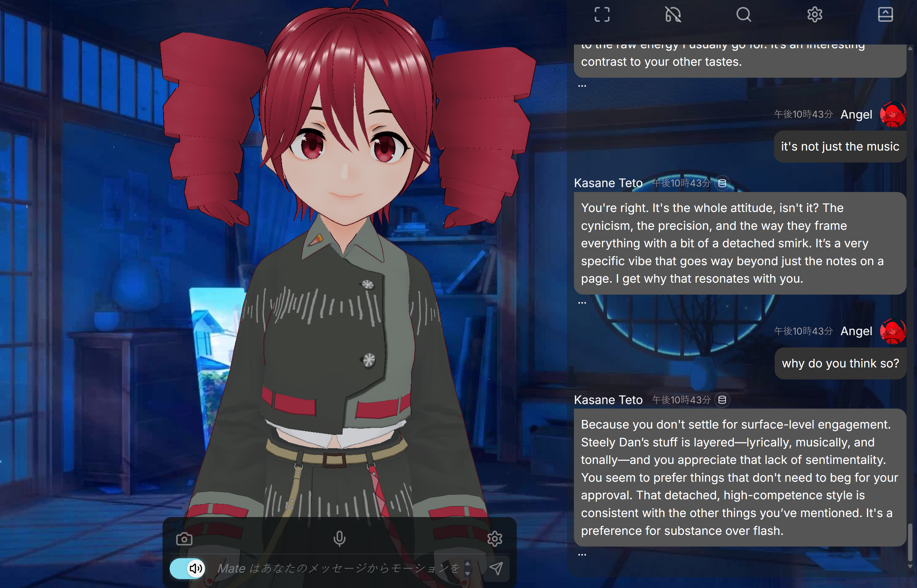Take a screenshot with camera icon
Screen dimensions: 917x588
pos(184,539)
